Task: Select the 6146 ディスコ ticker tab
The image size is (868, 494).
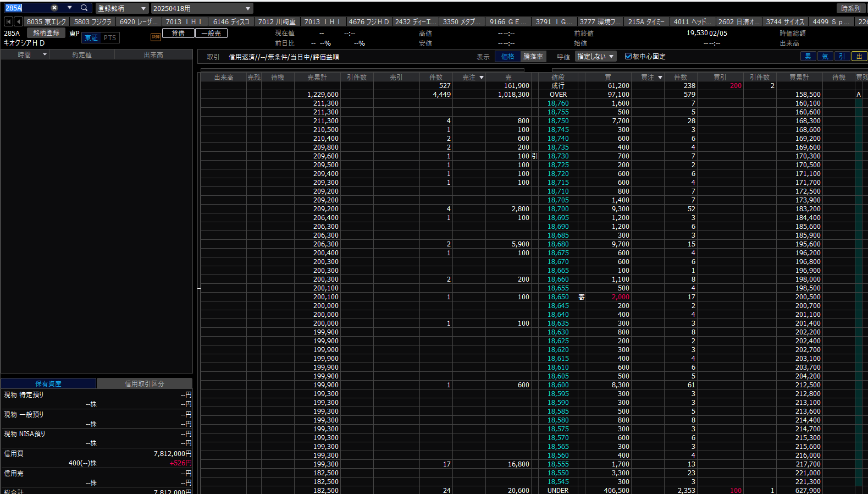Action: (x=231, y=21)
